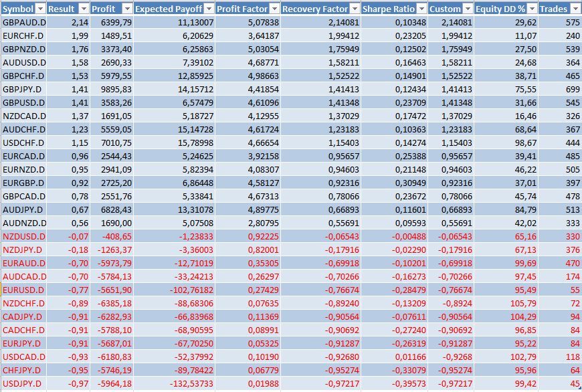Click Sharpe ratio value 0,01166

(411, 357)
